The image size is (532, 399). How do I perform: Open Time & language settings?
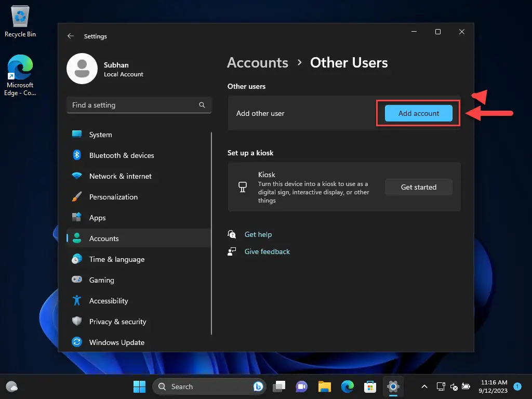(x=139, y=259)
